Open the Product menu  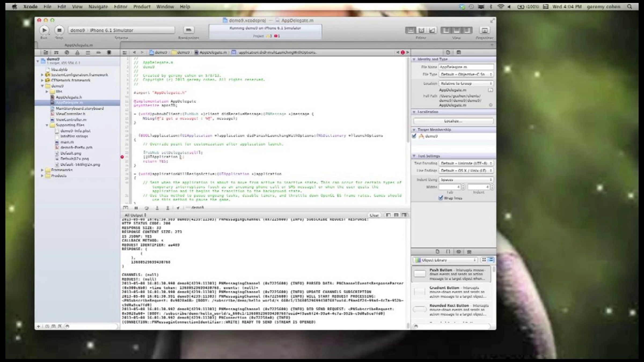coord(142,7)
